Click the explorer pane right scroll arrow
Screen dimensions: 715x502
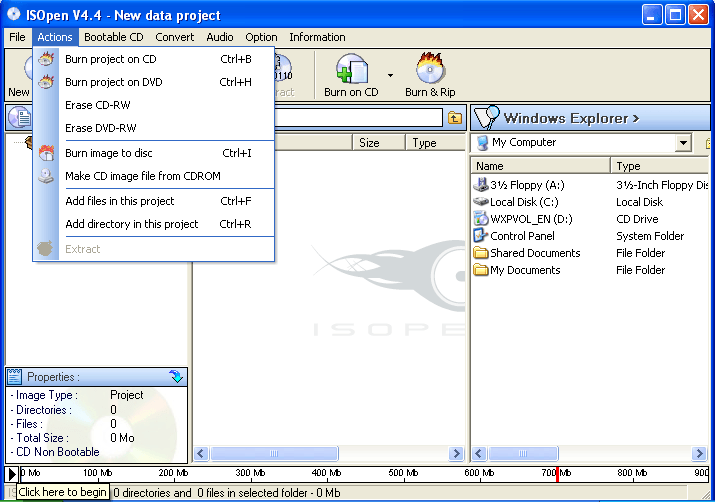click(x=699, y=453)
